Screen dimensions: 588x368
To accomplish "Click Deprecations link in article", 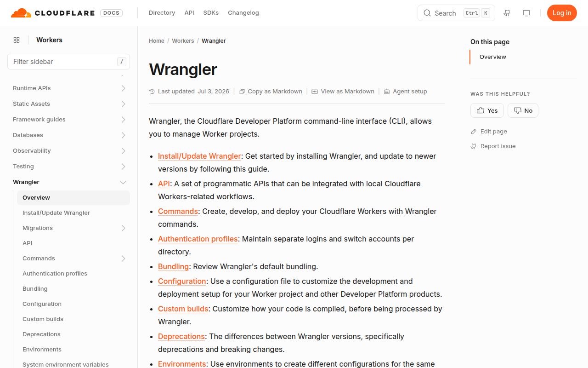I will [181, 337].
